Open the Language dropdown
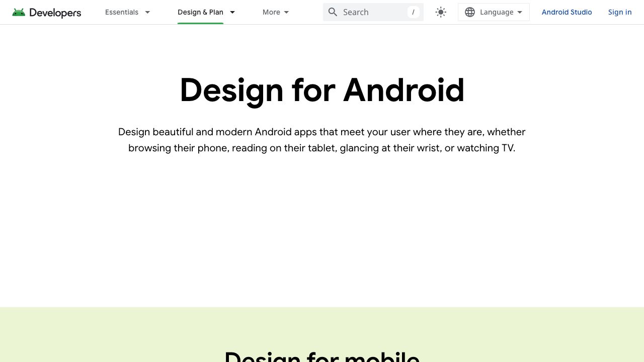 point(494,12)
